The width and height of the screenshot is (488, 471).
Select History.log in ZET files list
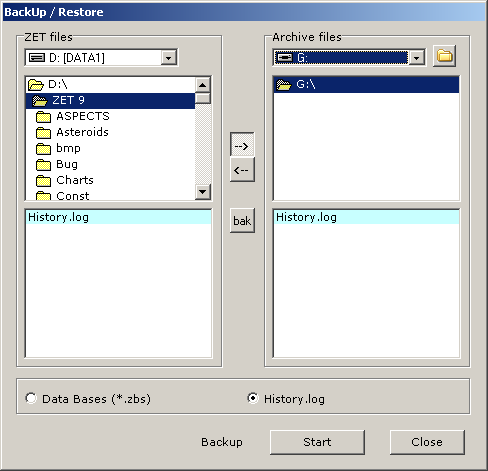point(118,217)
